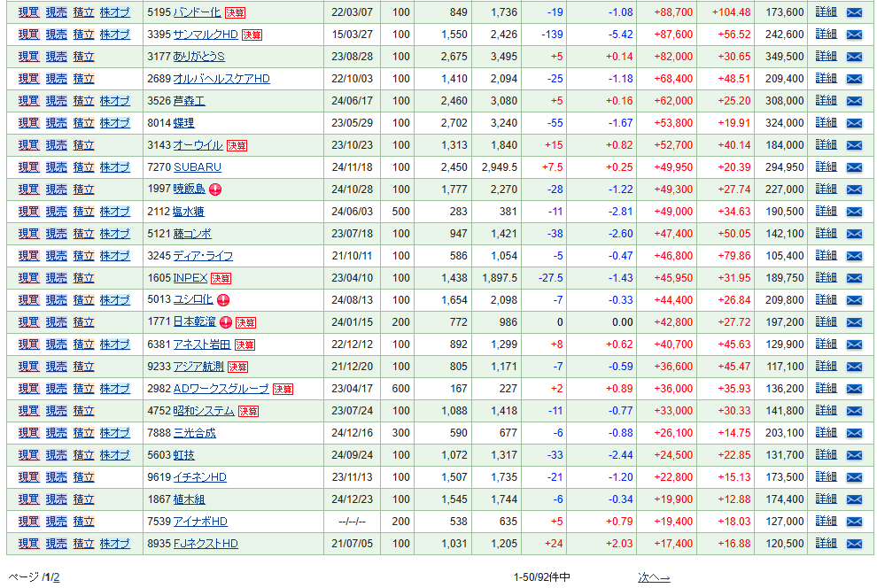Select the +88,700 profit value for バンドー化
877x588 pixels.
point(673,12)
